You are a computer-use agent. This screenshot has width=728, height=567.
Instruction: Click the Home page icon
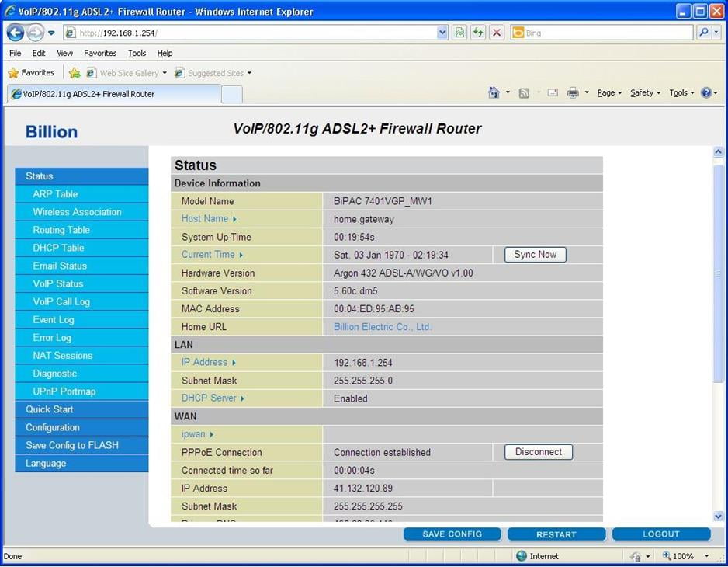[x=494, y=92]
